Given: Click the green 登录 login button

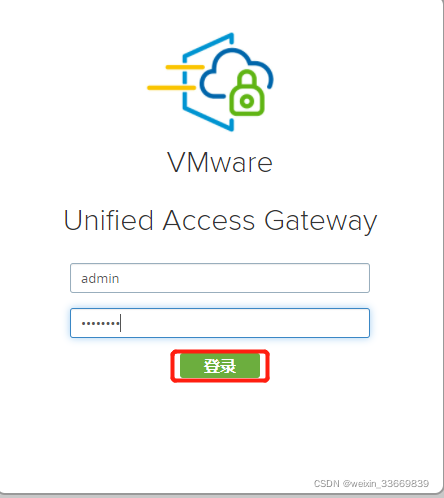Looking at the screenshot, I should (220, 366).
